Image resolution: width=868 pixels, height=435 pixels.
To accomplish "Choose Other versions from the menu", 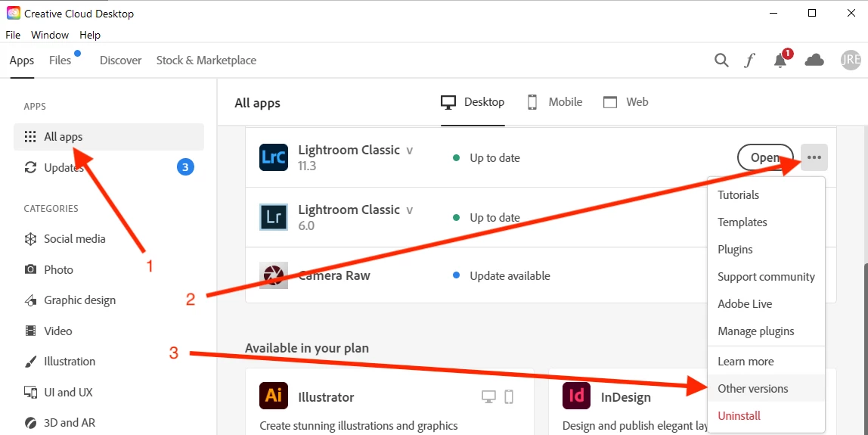I will click(766, 388).
